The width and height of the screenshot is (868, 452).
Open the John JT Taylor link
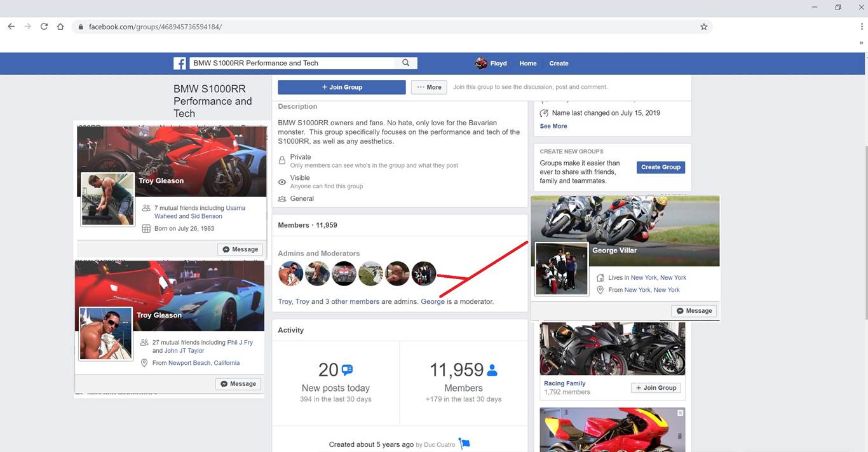(x=184, y=351)
